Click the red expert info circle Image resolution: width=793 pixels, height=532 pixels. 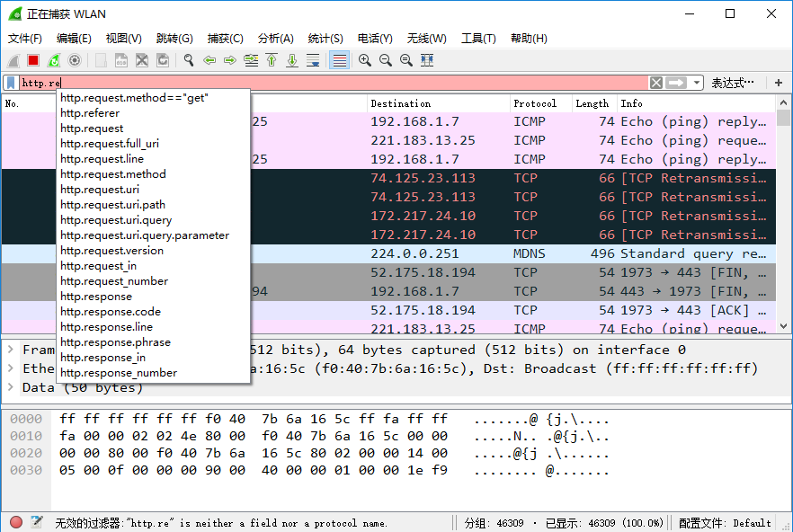coord(15,522)
